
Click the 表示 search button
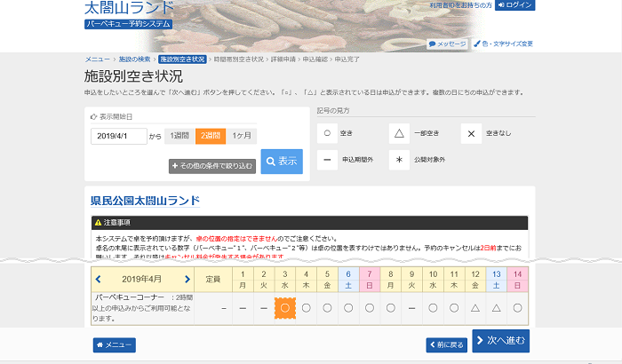[282, 162]
